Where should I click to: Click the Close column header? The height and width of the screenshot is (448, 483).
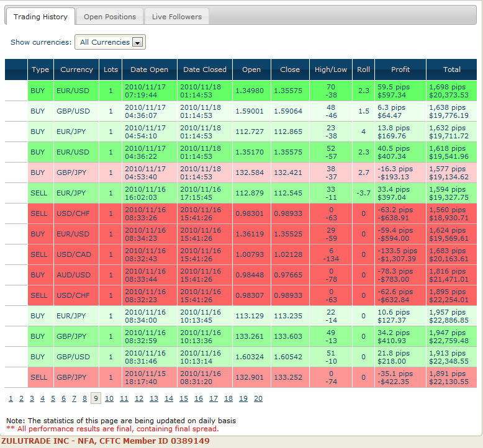pos(290,69)
